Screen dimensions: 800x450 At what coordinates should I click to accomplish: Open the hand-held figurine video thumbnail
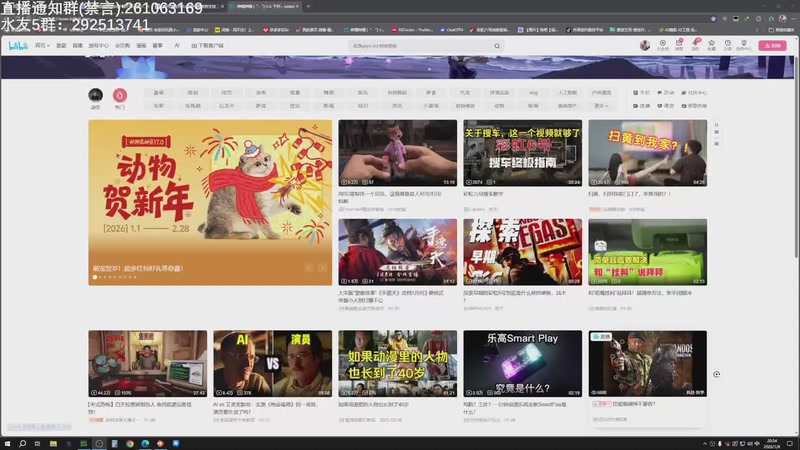pyautogui.click(x=397, y=153)
